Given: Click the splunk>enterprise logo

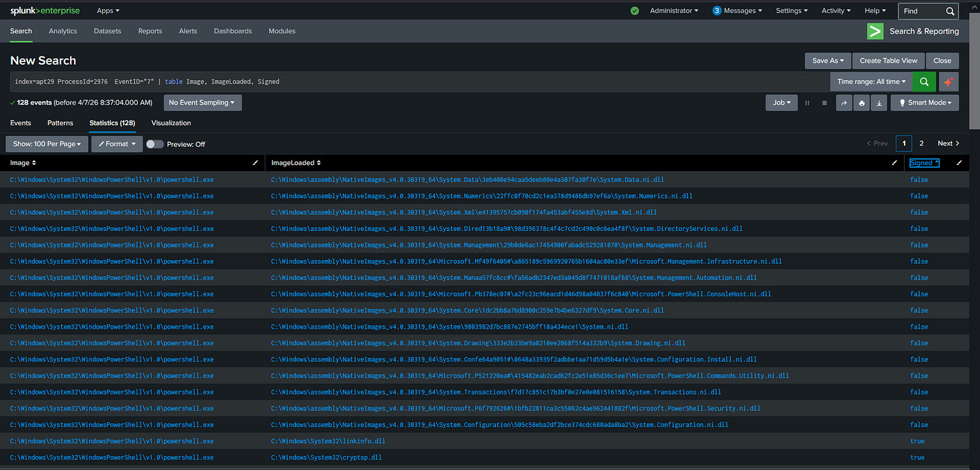Looking at the screenshot, I should click(x=44, y=11).
